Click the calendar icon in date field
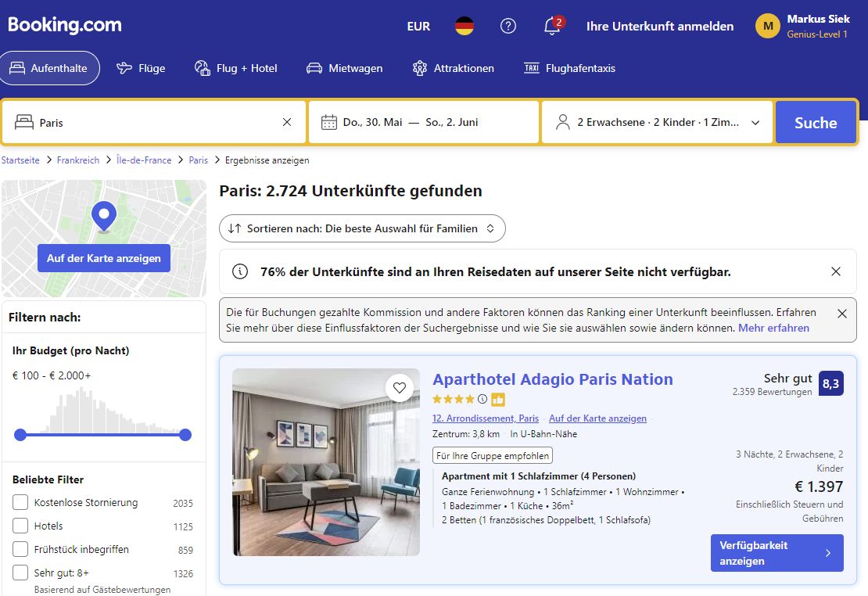 [x=328, y=122]
